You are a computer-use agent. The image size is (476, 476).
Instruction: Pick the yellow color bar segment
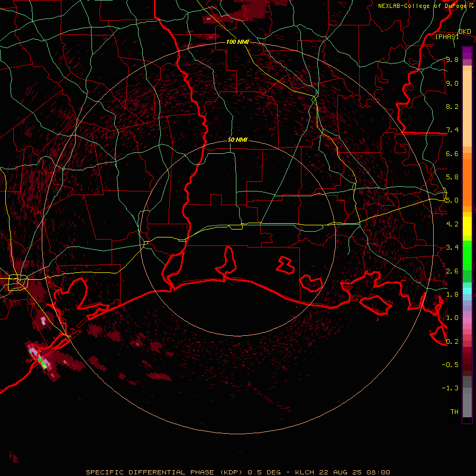467,226
